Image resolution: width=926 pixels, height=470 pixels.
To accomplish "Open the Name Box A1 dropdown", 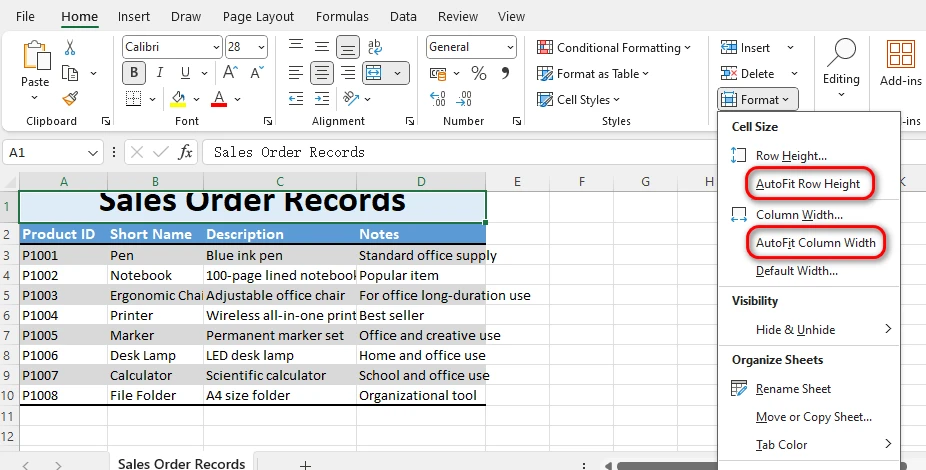I will point(93,153).
